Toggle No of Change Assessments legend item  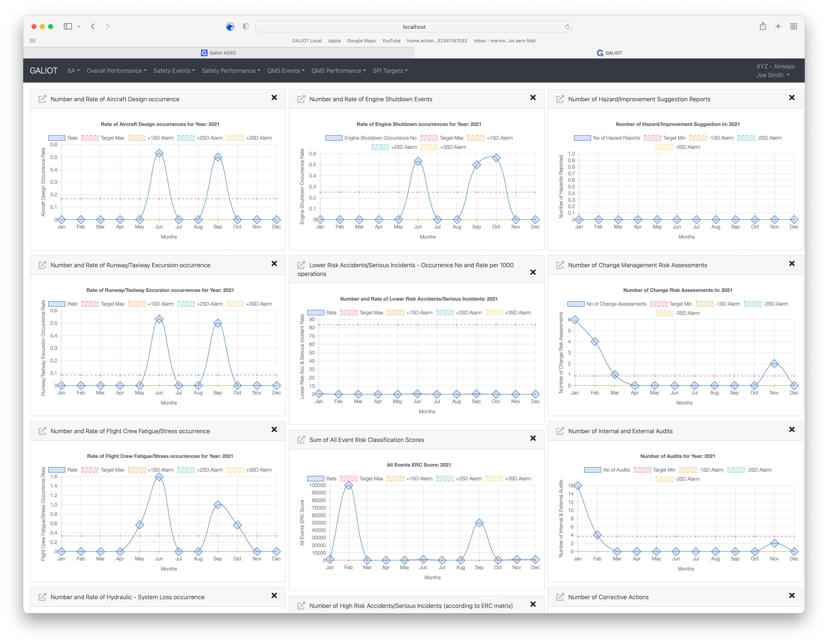(x=607, y=304)
